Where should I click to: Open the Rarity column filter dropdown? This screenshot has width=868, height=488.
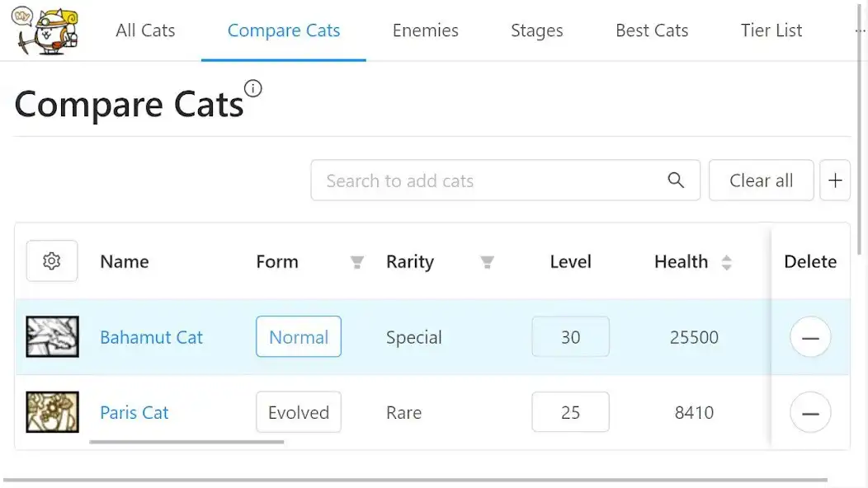[488, 262]
